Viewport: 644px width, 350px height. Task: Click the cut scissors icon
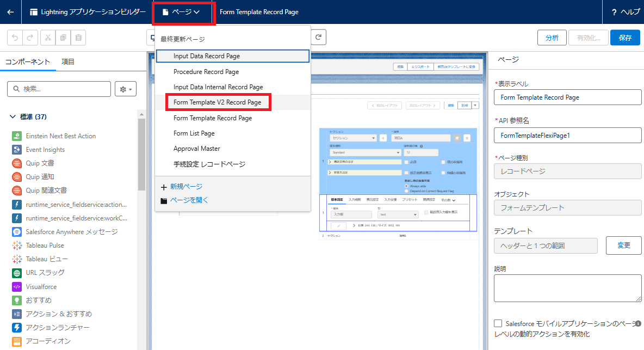[x=48, y=38]
